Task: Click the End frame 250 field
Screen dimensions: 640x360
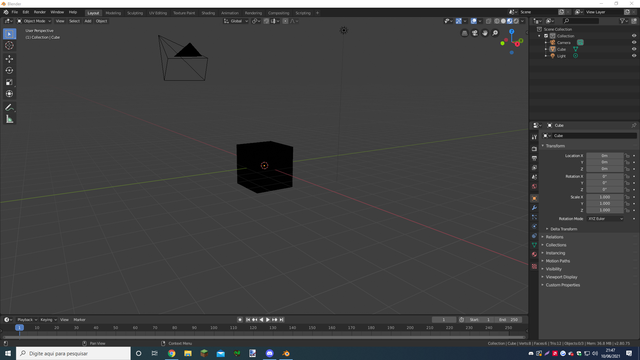Action: click(x=508, y=320)
